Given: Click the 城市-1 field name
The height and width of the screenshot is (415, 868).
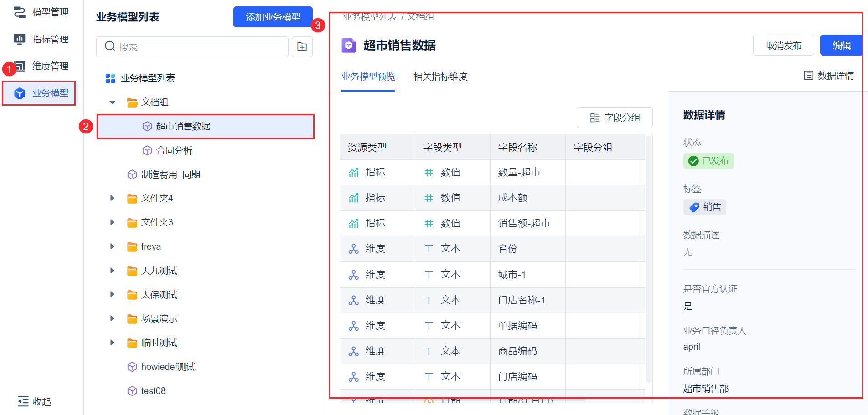Looking at the screenshot, I should click(x=512, y=275).
